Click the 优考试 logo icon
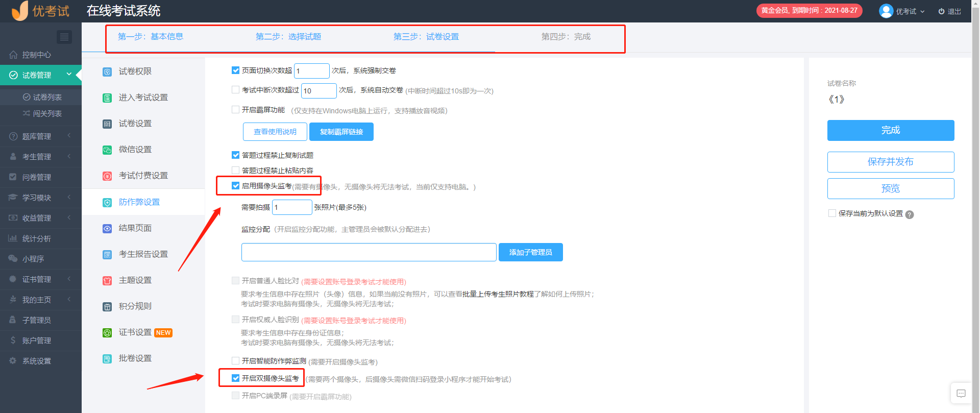The height and width of the screenshot is (413, 980). 20,10
